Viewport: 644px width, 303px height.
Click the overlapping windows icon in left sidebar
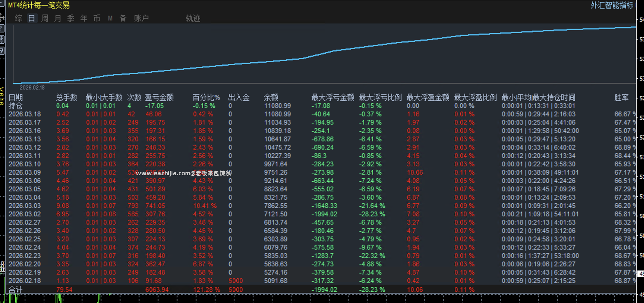[2, 51]
